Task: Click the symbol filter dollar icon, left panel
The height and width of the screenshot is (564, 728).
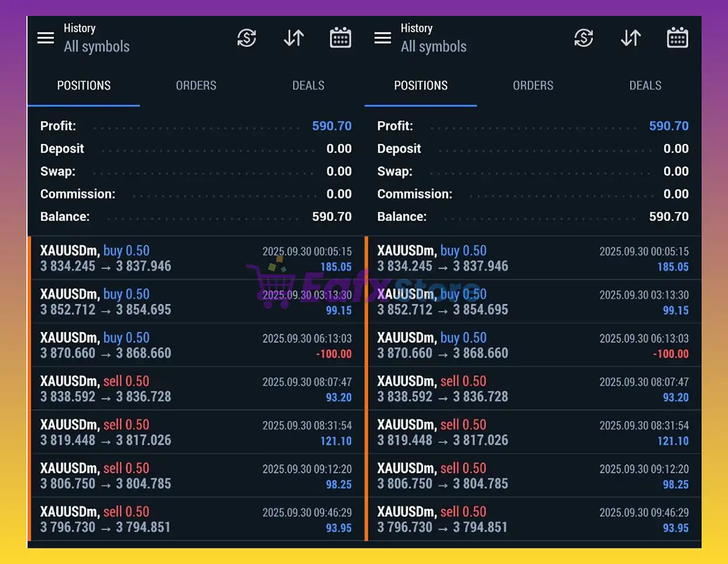Action: 246,38
